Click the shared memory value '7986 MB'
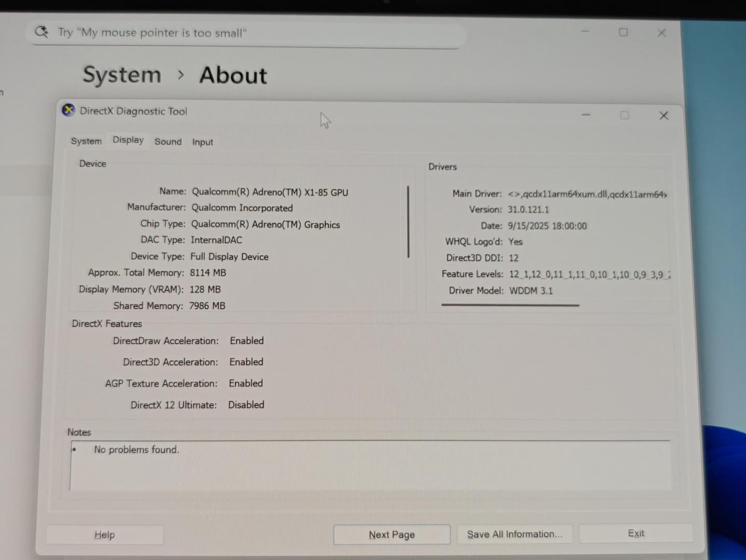 (x=207, y=306)
